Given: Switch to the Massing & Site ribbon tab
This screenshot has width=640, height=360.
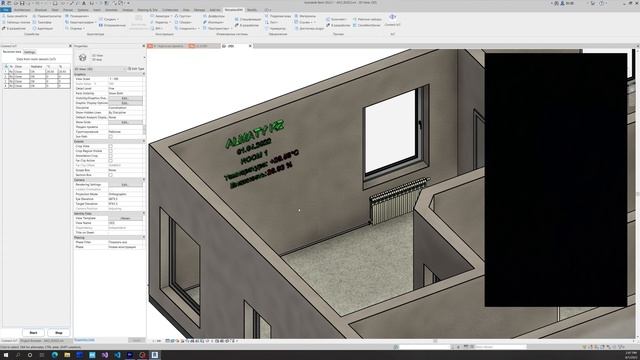Looking at the screenshot, I should pos(147,9).
